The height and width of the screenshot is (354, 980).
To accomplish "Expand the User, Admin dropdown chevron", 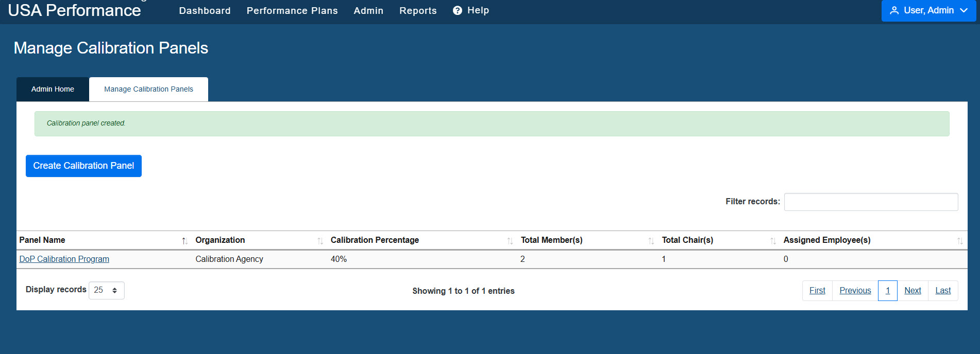I will (964, 10).
